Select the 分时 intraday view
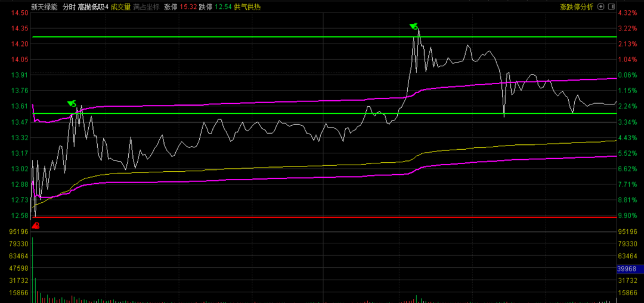The image size is (644, 303). pos(69,7)
